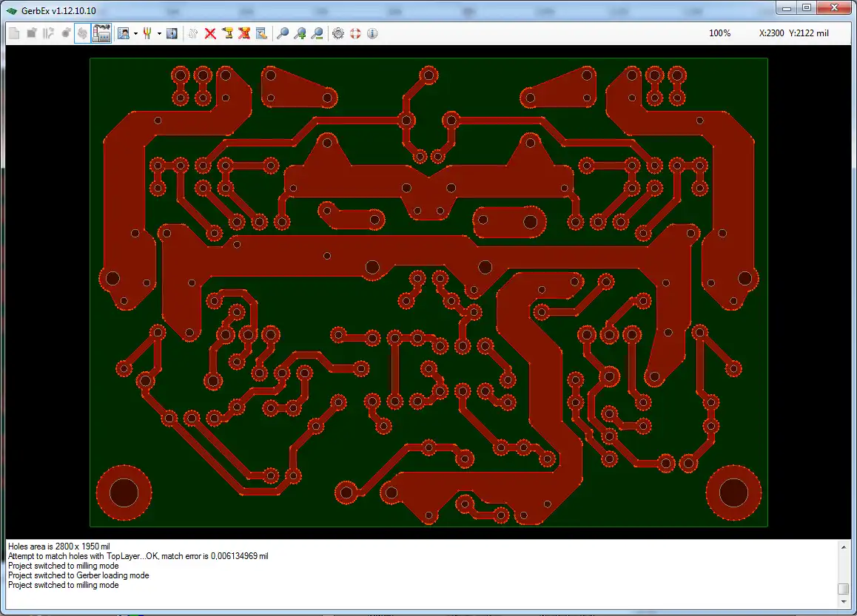Click the 'Attempt to match holes with TopLayer' log line
857x616 pixels.
click(x=138, y=556)
